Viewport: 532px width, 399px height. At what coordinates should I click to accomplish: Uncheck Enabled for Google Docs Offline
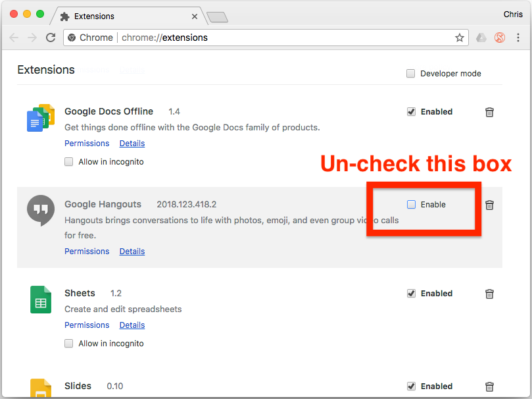411,112
